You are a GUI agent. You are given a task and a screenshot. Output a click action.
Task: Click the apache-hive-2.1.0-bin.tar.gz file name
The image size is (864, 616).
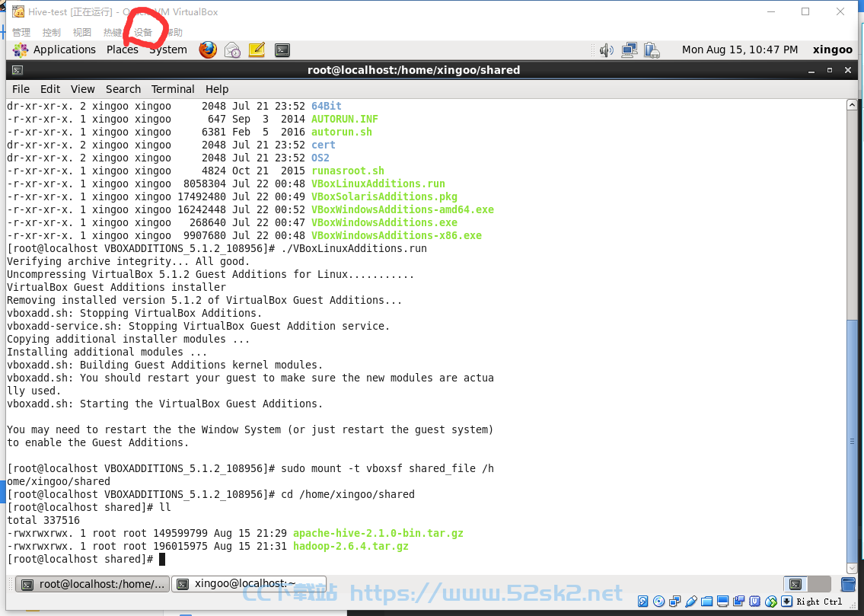(x=378, y=533)
